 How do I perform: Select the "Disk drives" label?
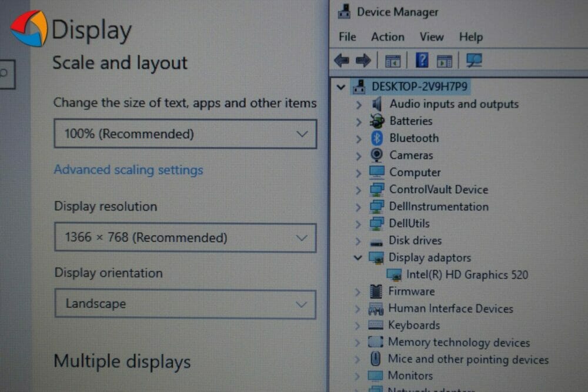click(415, 240)
